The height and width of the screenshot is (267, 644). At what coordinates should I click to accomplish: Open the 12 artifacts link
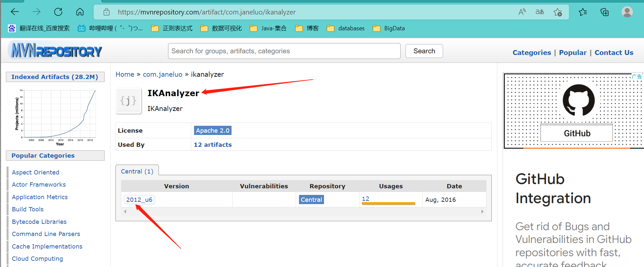(212, 145)
